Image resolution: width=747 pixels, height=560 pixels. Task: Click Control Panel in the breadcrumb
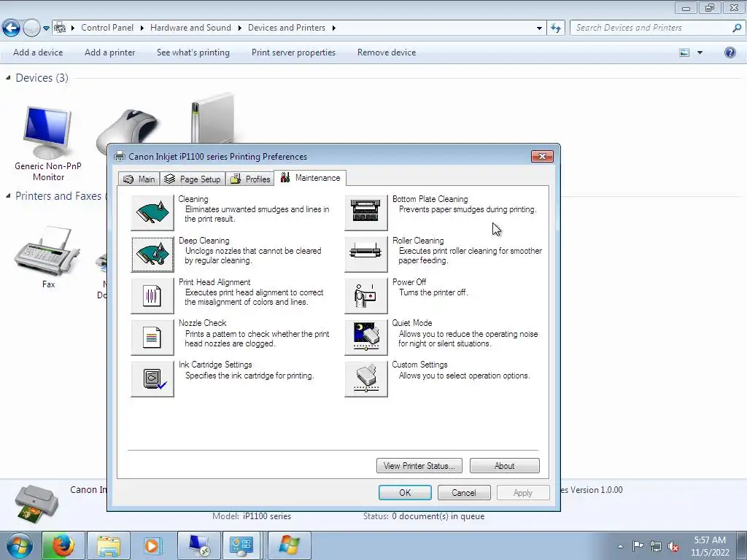[107, 28]
